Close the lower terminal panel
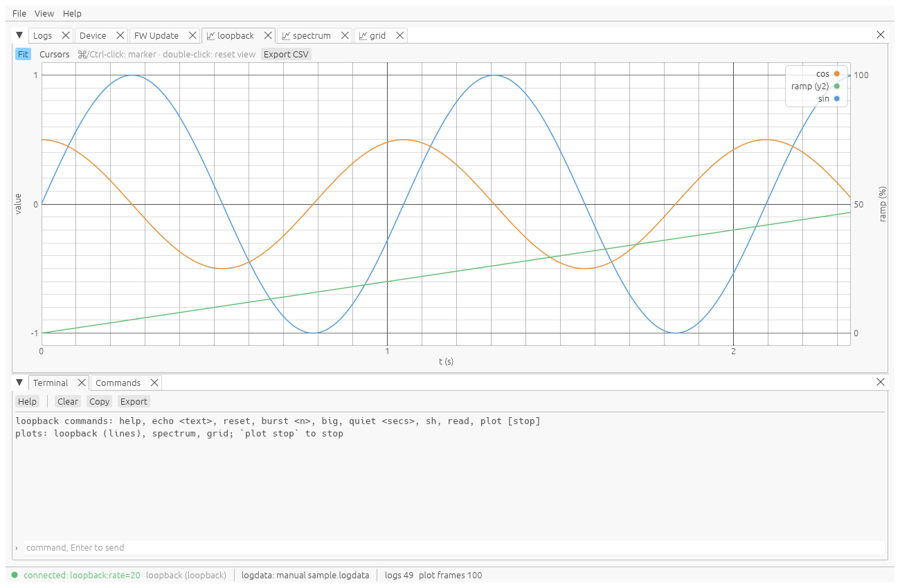 pyautogui.click(x=881, y=382)
